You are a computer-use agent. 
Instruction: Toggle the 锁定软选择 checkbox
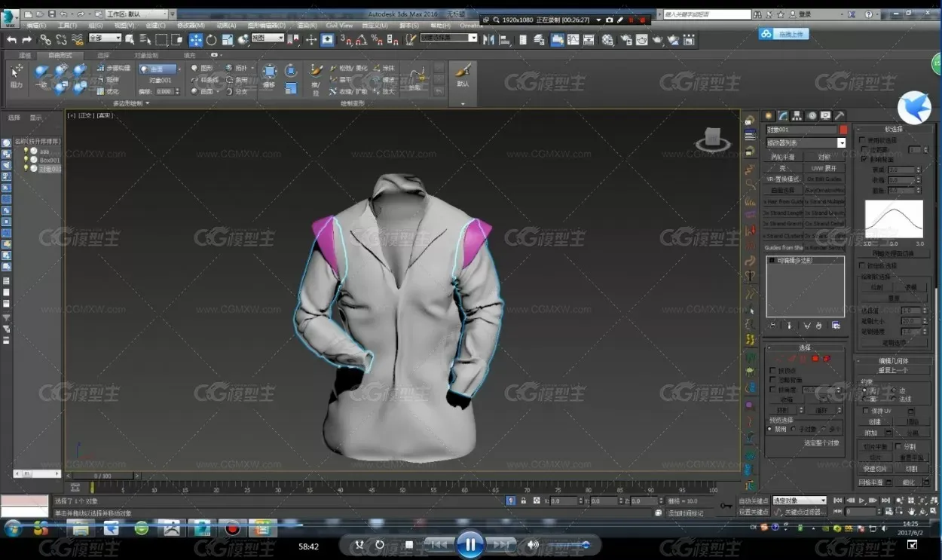tap(864, 266)
